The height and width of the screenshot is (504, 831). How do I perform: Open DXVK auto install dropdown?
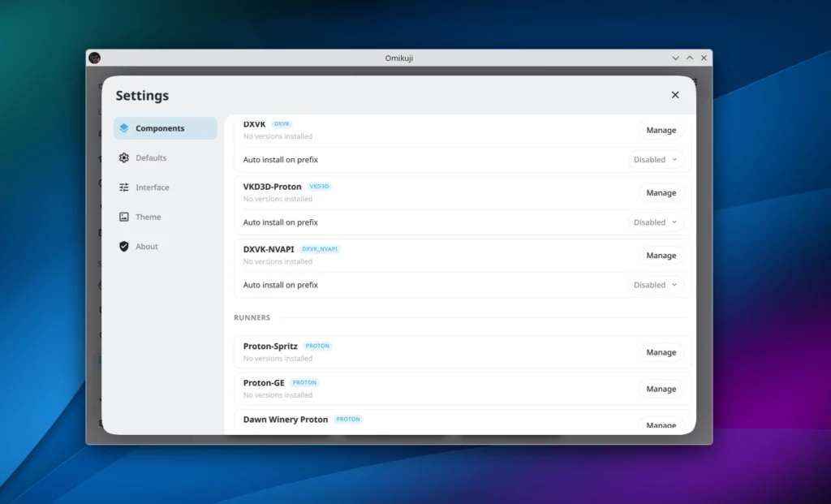coord(656,160)
